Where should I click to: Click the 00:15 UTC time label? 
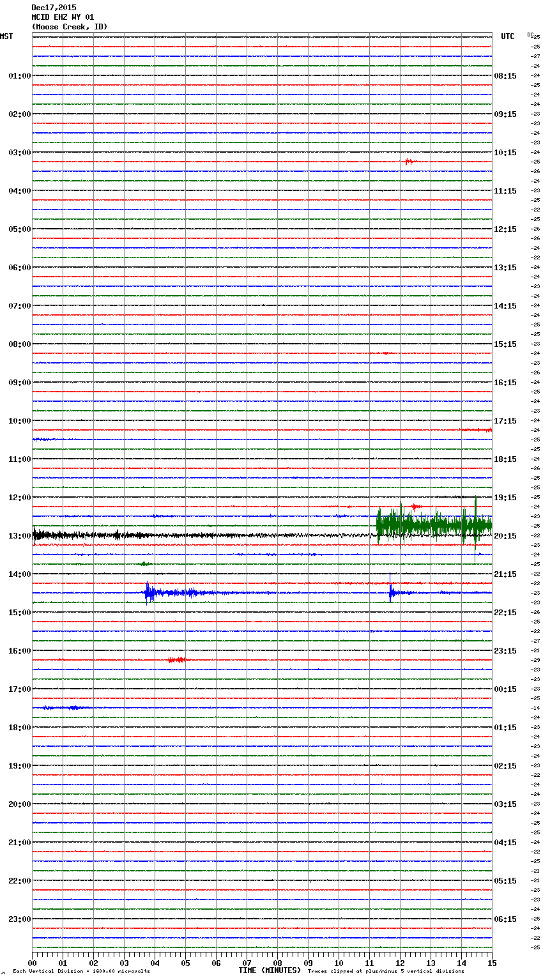click(x=505, y=689)
